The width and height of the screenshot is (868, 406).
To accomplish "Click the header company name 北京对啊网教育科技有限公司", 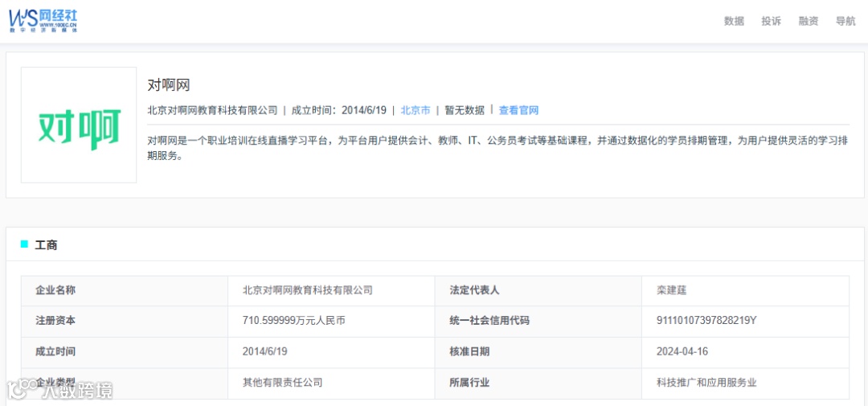I will coord(212,109).
